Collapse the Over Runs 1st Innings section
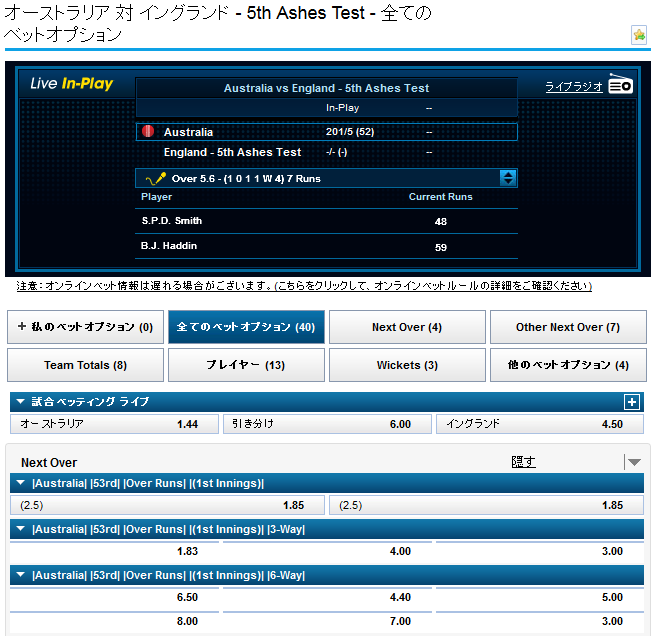This screenshot has height=636, width=652. coord(20,484)
